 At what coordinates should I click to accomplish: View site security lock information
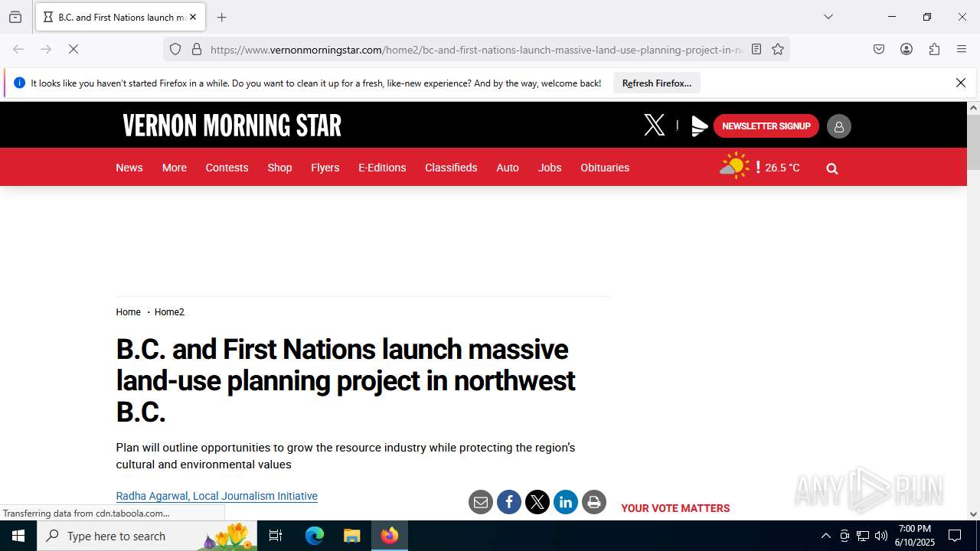[x=197, y=49]
